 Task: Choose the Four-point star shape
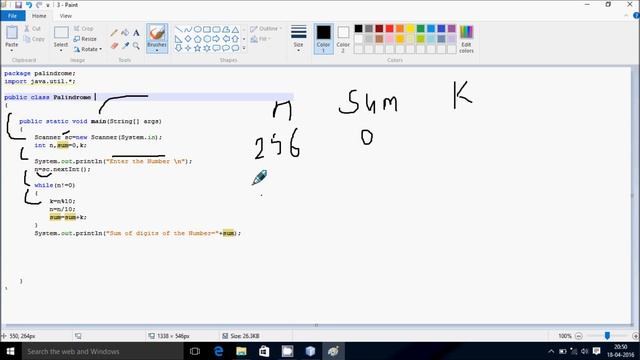pyautogui.click(x=188, y=48)
